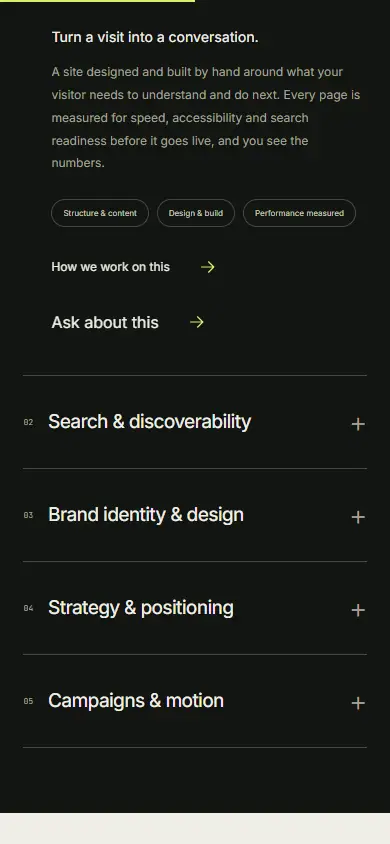The width and height of the screenshot is (390, 844).
Task: Click the plus icon for Strategy & positioning
Action: point(358,610)
